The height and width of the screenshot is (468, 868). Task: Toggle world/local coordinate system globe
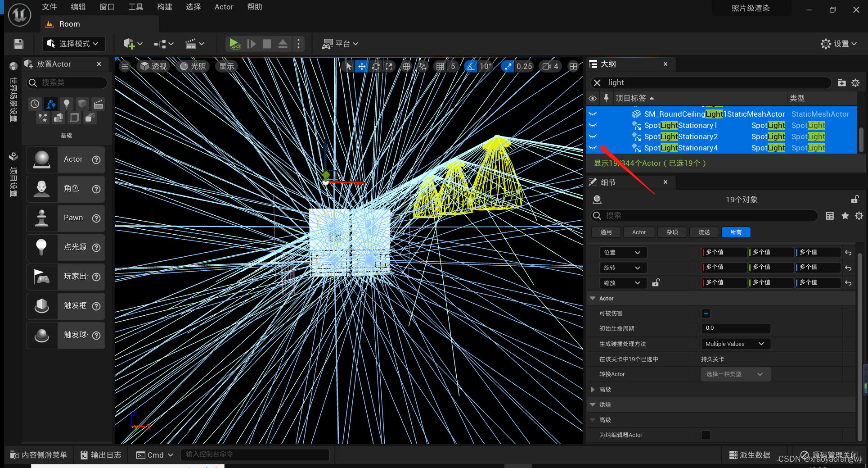406,66
